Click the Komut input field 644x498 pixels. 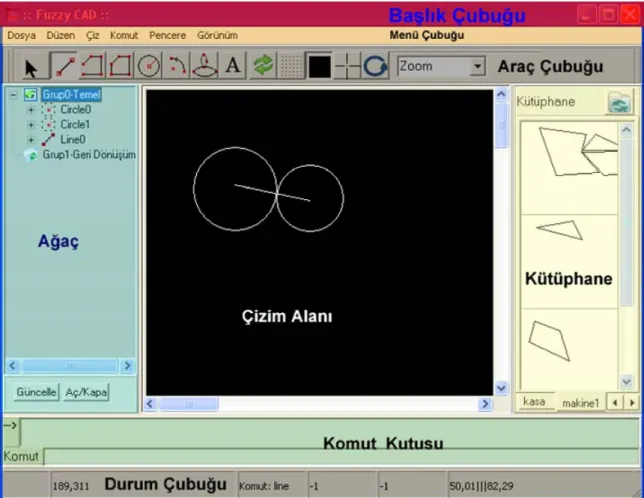pyautogui.click(x=342, y=457)
